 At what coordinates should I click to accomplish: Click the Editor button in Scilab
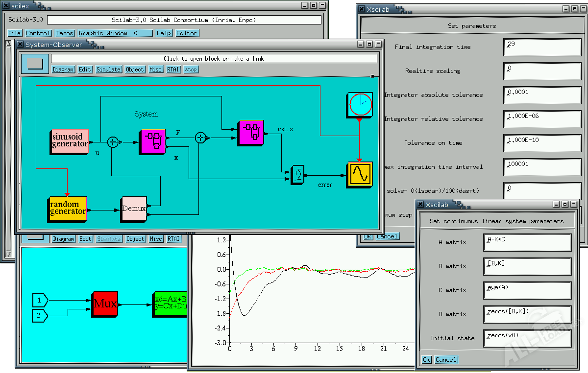pyautogui.click(x=187, y=33)
